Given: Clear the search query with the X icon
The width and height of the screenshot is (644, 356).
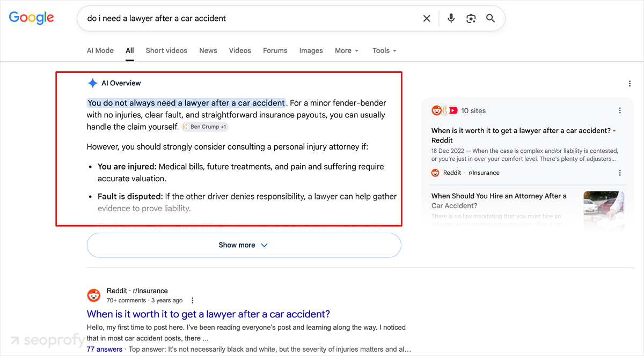Looking at the screenshot, I should (x=427, y=18).
